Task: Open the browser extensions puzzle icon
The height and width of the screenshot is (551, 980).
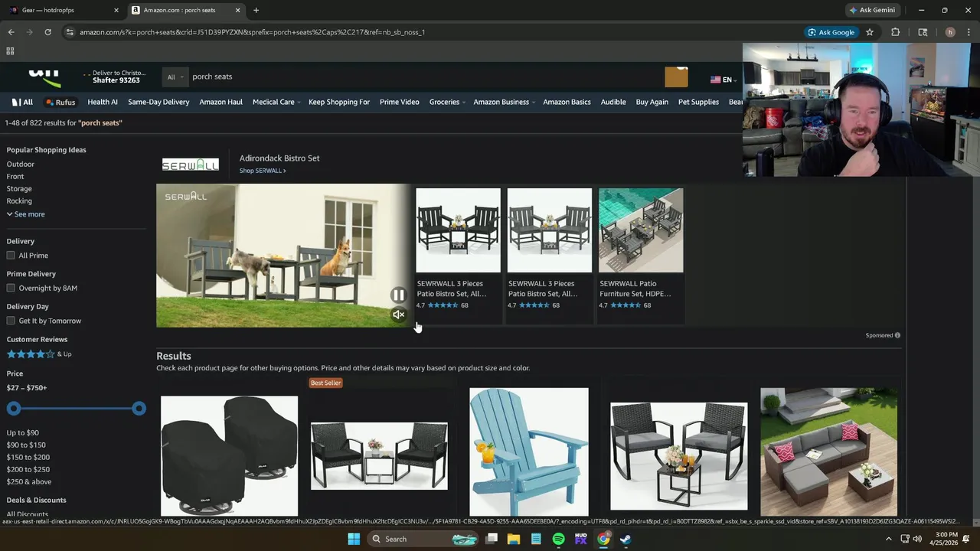Action: click(895, 32)
